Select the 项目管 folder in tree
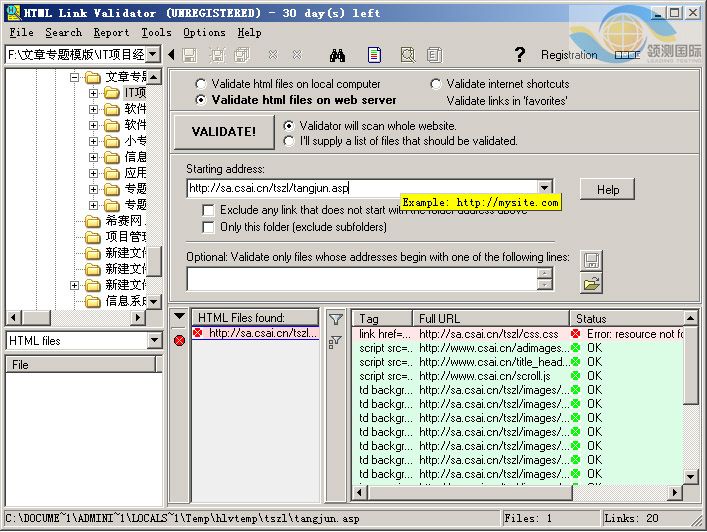707x532 pixels. [x=125, y=237]
